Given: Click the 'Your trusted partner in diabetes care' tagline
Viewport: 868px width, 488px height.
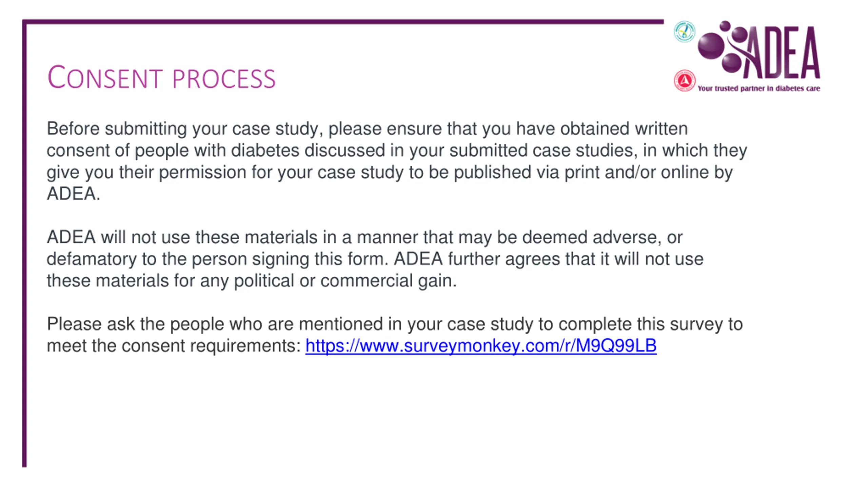Looking at the screenshot, I should coord(759,88).
